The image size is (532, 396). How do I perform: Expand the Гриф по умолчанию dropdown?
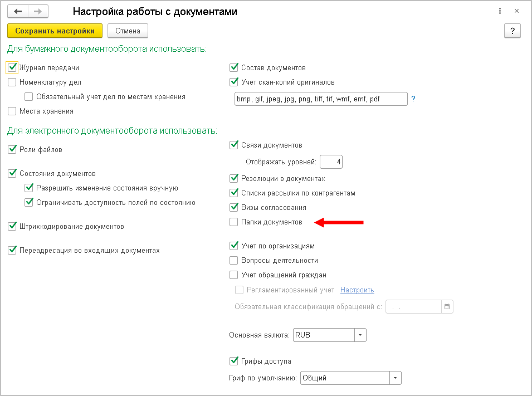[395, 378]
